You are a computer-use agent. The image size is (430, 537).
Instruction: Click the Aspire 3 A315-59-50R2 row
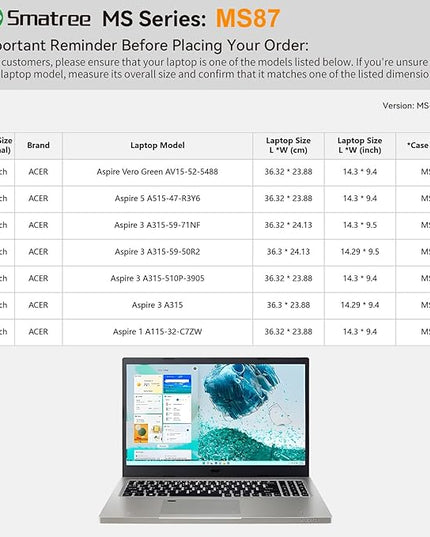[215, 252]
